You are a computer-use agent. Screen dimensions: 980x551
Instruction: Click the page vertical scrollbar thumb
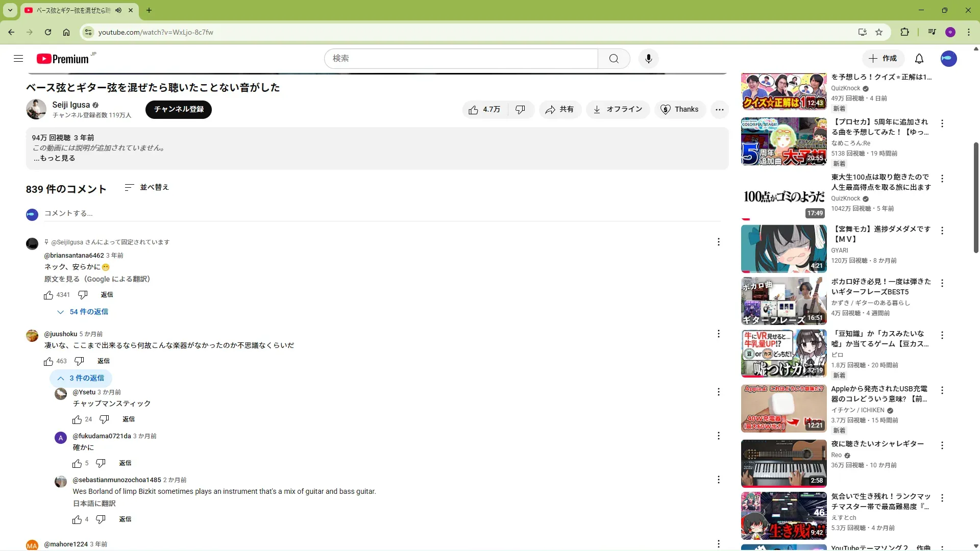(976, 196)
